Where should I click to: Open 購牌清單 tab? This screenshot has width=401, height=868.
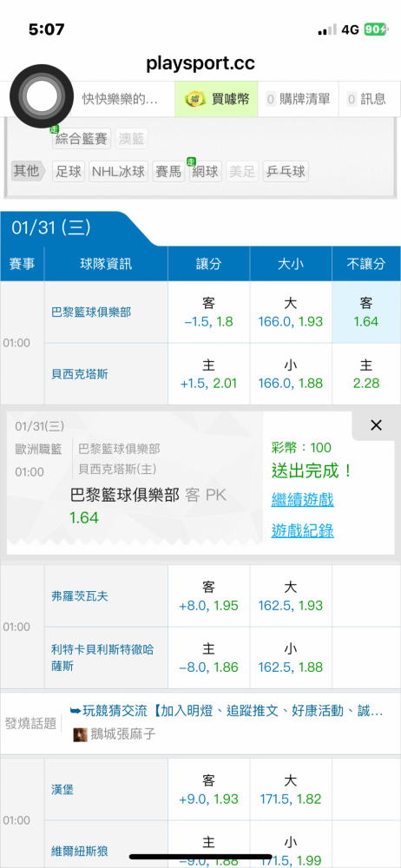click(x=298, y=99)
